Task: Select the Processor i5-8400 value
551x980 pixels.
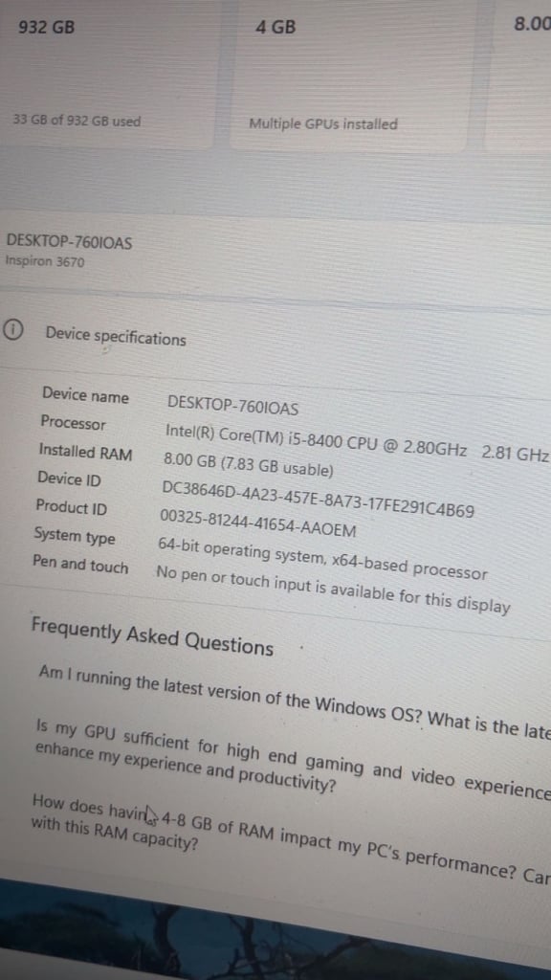Action: pos(357,442)
